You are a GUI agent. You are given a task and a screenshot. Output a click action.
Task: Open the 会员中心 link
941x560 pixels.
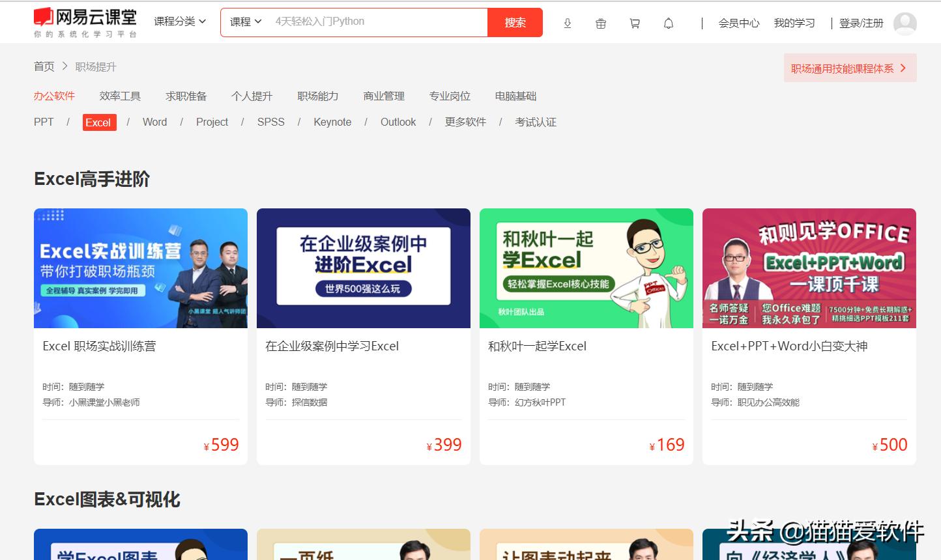(x=738, y=23)
